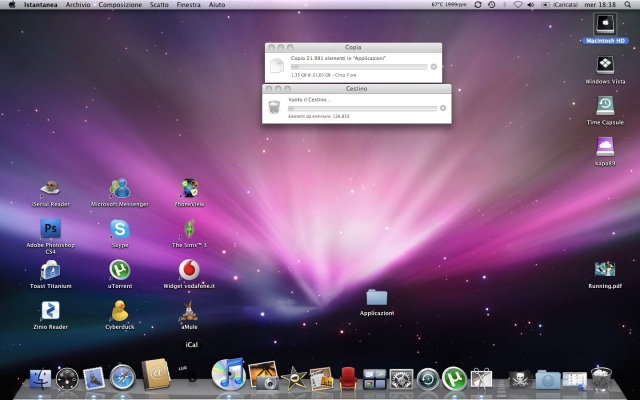Select The Sims 3 desktop icon
This screenshot has height=400, width=640.
point(189,229)
